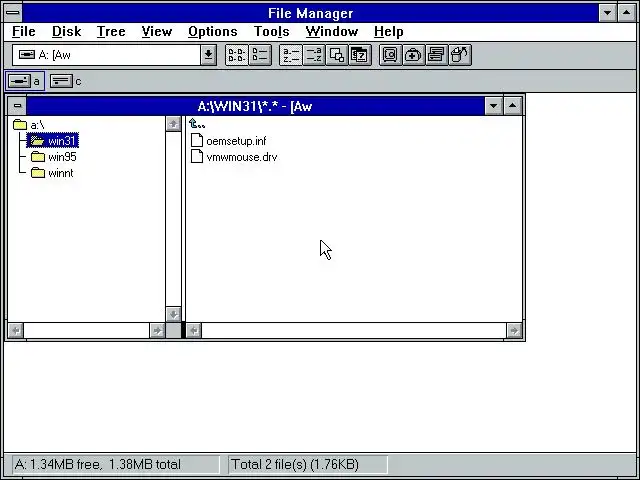Open the drive selection dropdown arrow
The height and width of the screenshot is (480, 640).
(x=208, y=55)
